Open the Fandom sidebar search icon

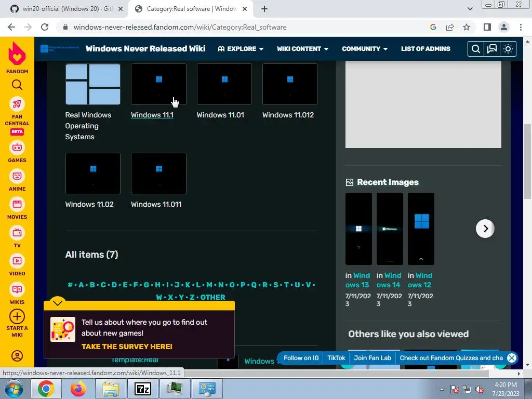click(17, 85)
